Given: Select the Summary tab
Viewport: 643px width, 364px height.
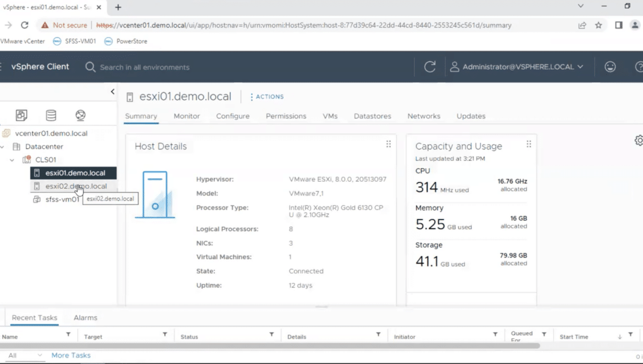Looking at the screenshot, I should 141,116.
